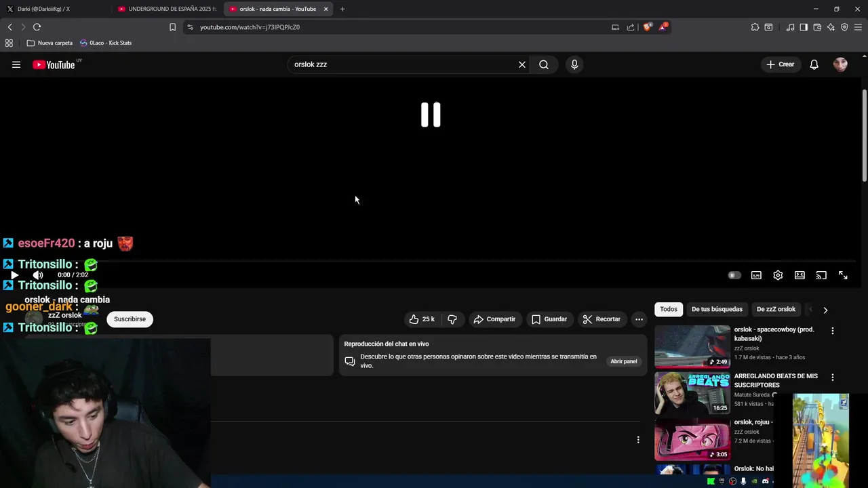Open the notifications bell
The image size is (868, 488).
click(x=814, y=64)
